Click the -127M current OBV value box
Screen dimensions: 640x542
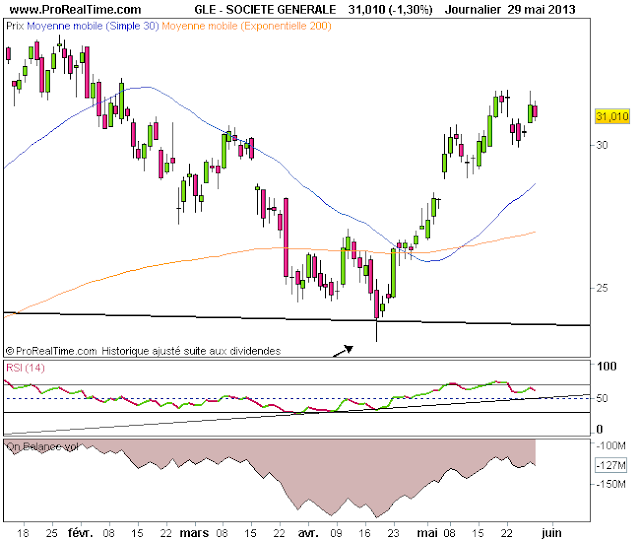611,465
